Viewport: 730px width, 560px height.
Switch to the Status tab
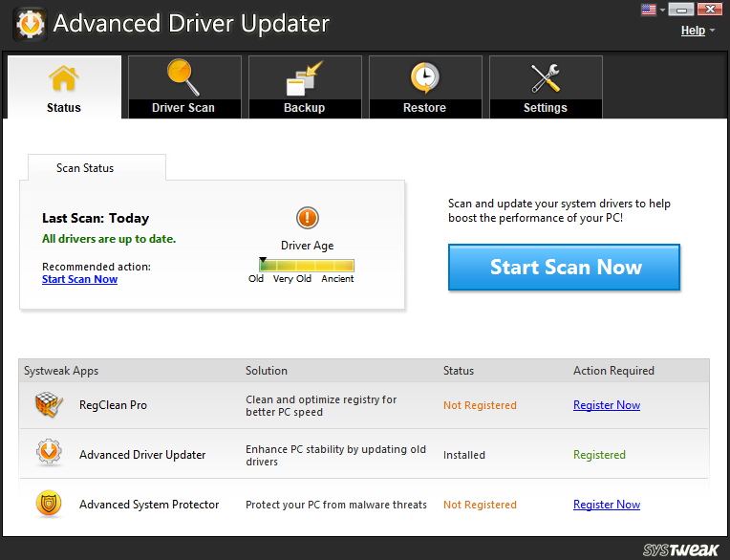64,87
